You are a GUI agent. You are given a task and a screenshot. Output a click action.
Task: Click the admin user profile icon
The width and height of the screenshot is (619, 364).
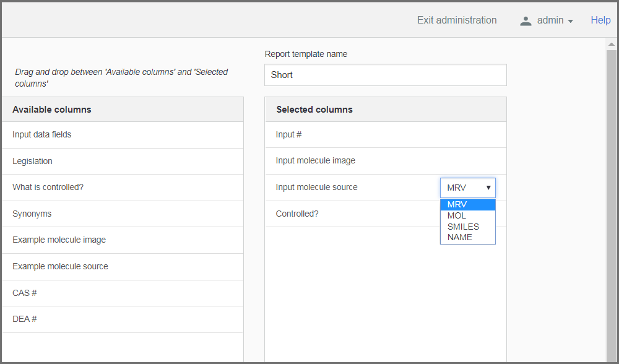[526, 20]
